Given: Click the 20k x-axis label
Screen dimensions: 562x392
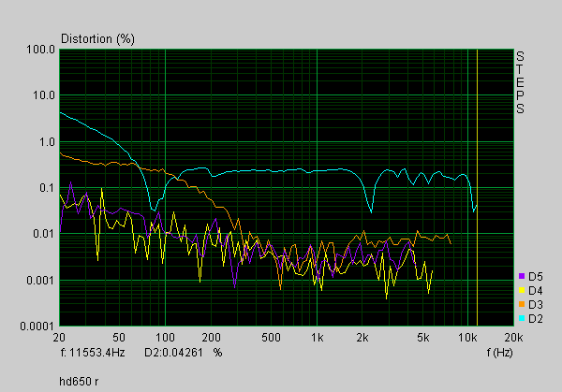Looking at the screenshot, I should tap(513, 337).
